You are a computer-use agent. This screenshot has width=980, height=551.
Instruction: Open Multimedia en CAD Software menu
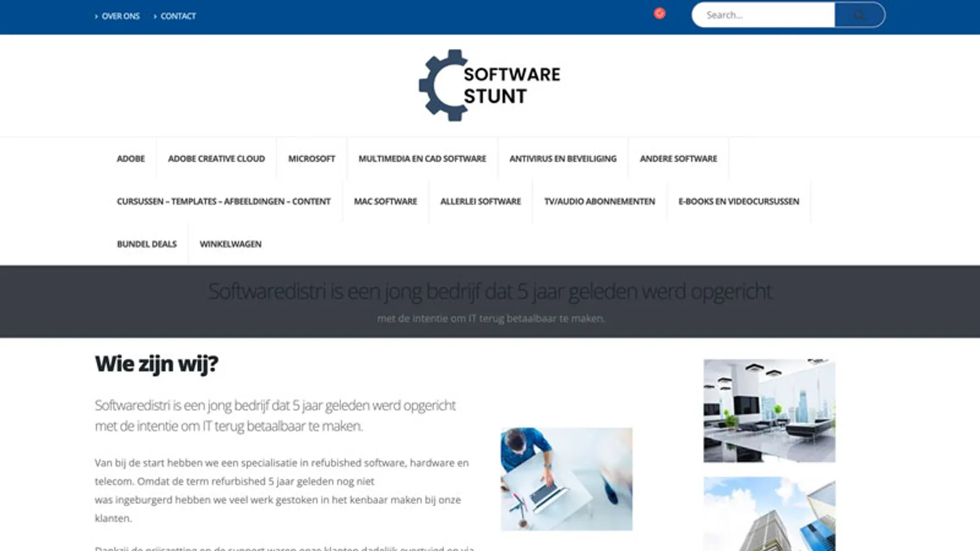[x=422, y=159]
